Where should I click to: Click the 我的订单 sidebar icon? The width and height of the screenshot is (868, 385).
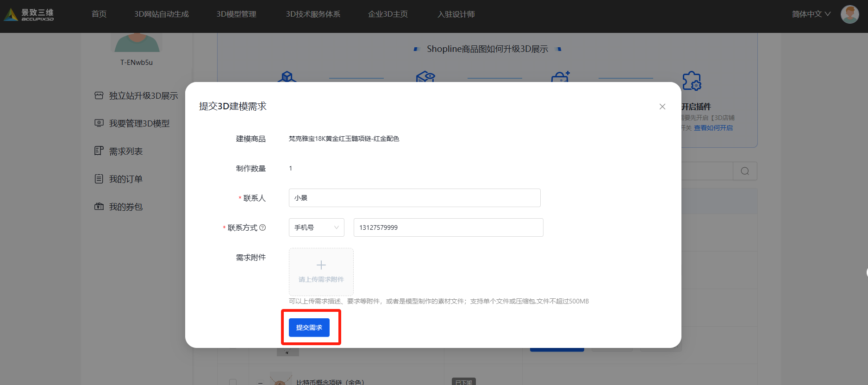[99, 179]
